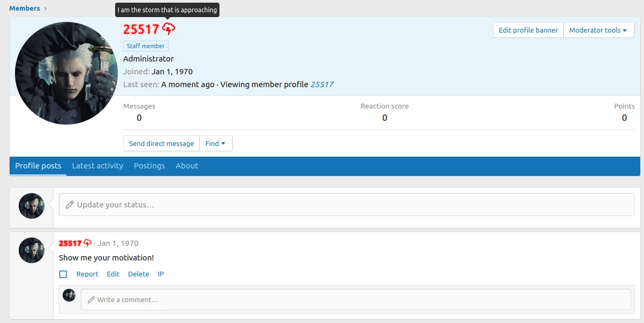644x323 pixels.
Task: Open the Postings tab
Action: [x=149, y=166]
